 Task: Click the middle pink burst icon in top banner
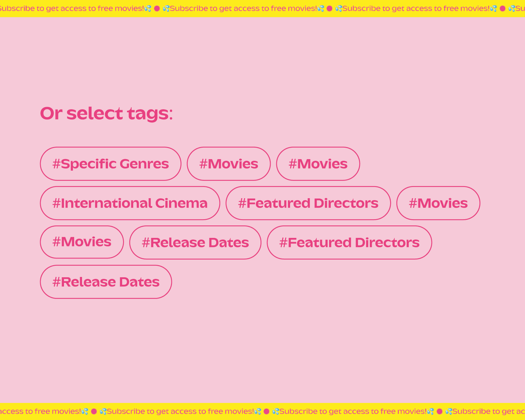coord(329,9)
